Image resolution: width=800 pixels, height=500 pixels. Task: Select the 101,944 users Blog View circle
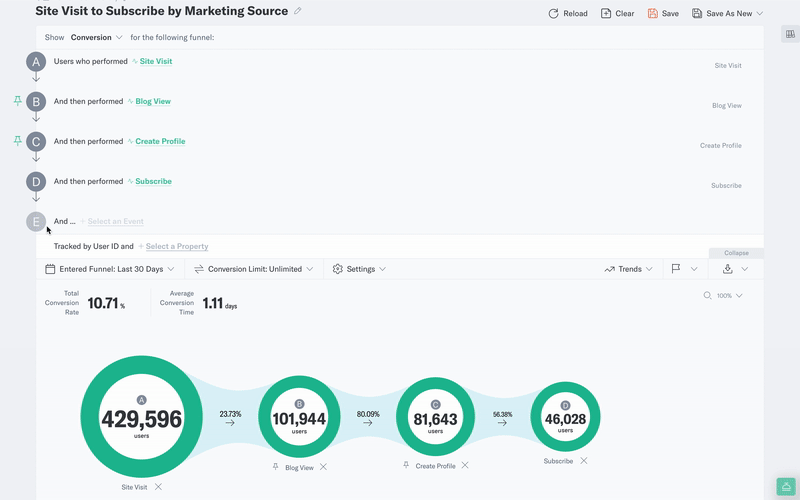point(299,417)
